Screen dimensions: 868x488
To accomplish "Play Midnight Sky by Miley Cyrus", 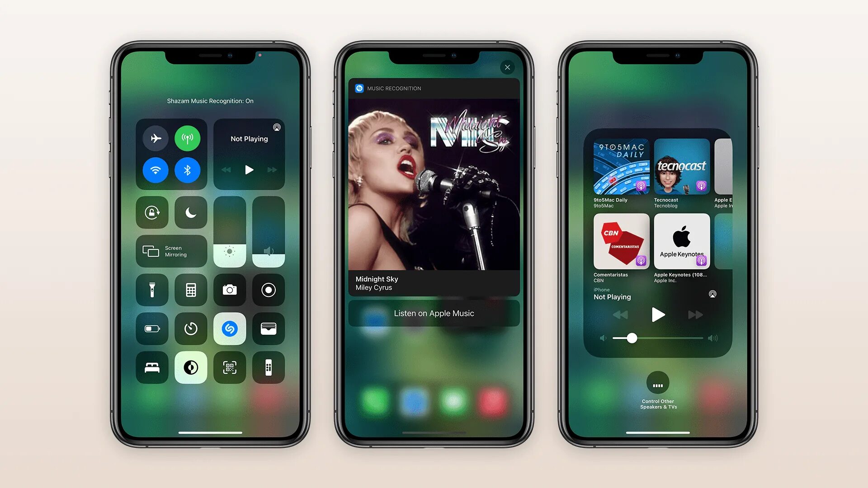I will 434,313.
